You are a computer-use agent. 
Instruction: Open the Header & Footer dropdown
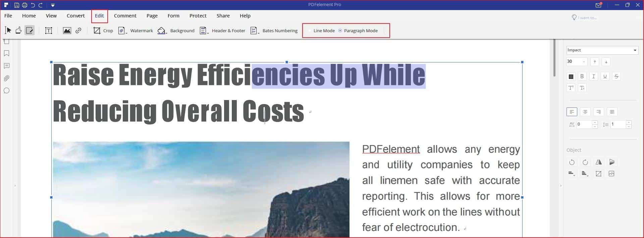(x=222, y=31)
